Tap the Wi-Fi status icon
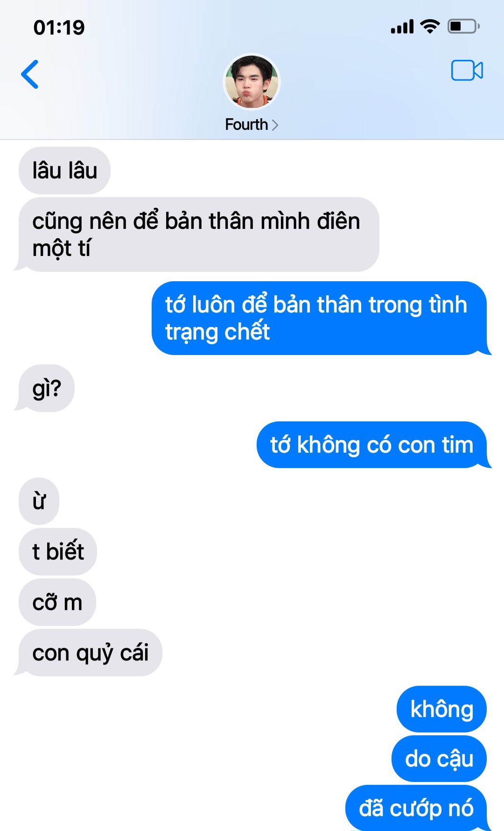The height and width of the screenshot is (831, 504). [430, 26]
